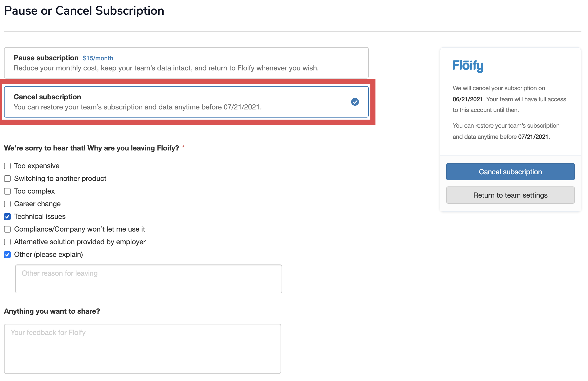Image resolution: width=588 pixels, height=381 pixels.
Task: Click the Technical issues label text
Action: [x=40, y=217]
